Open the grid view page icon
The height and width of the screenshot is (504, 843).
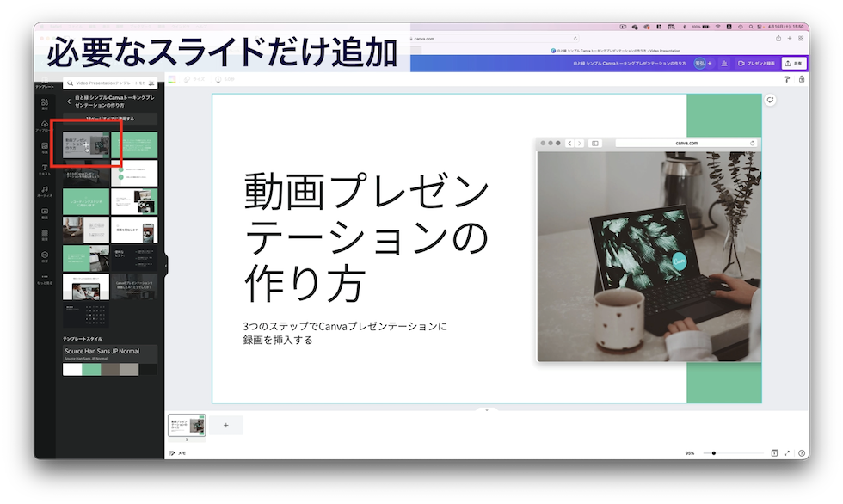point(775,453)
